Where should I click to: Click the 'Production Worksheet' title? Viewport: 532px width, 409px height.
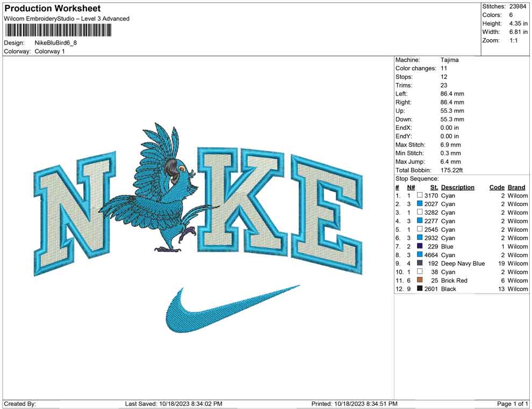coord(53,9)
